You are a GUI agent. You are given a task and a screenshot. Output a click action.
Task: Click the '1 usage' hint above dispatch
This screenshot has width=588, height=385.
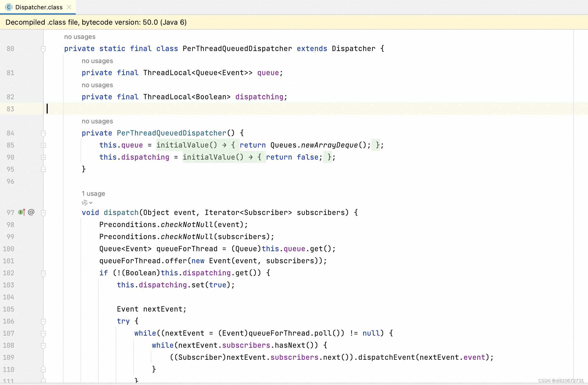[93, 194]
